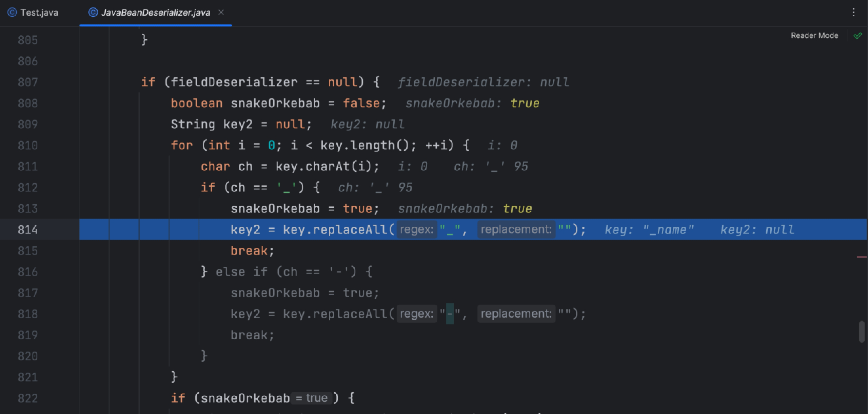Click 'key.charAt(i)' on line 811
This screenshot has height=414, width=868.
(x=324, y=167)
